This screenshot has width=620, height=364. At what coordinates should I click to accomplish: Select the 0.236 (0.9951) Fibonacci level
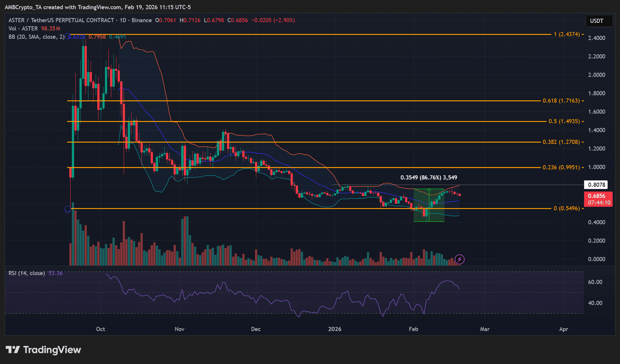tap(561, 167)
